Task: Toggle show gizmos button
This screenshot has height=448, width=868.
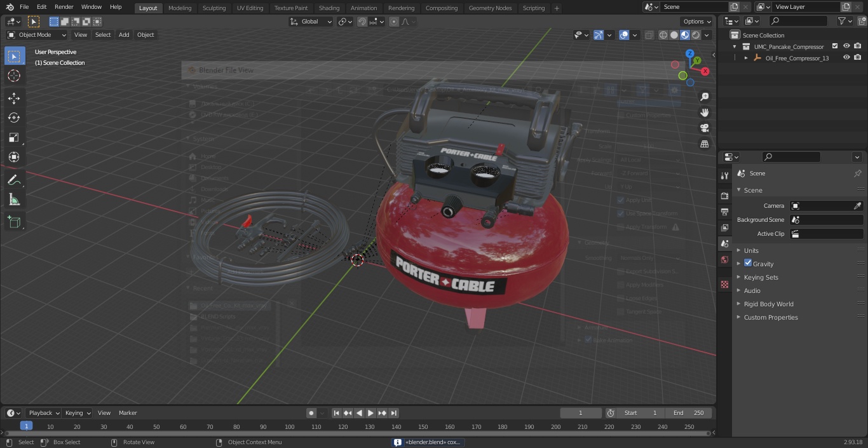Action: (x=599, y=36)
